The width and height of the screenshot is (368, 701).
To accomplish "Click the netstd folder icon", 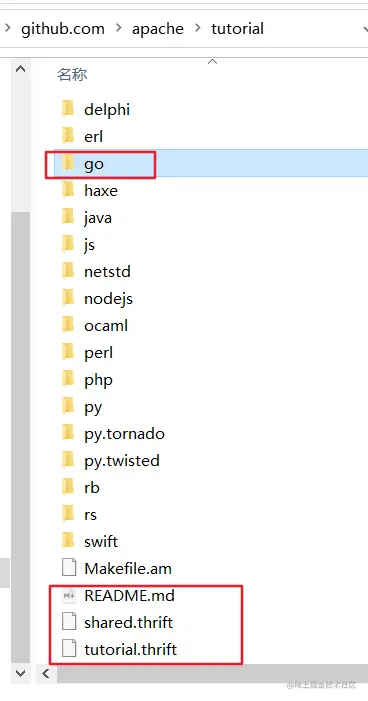I will pyautogui.click(x=68, y=270).
